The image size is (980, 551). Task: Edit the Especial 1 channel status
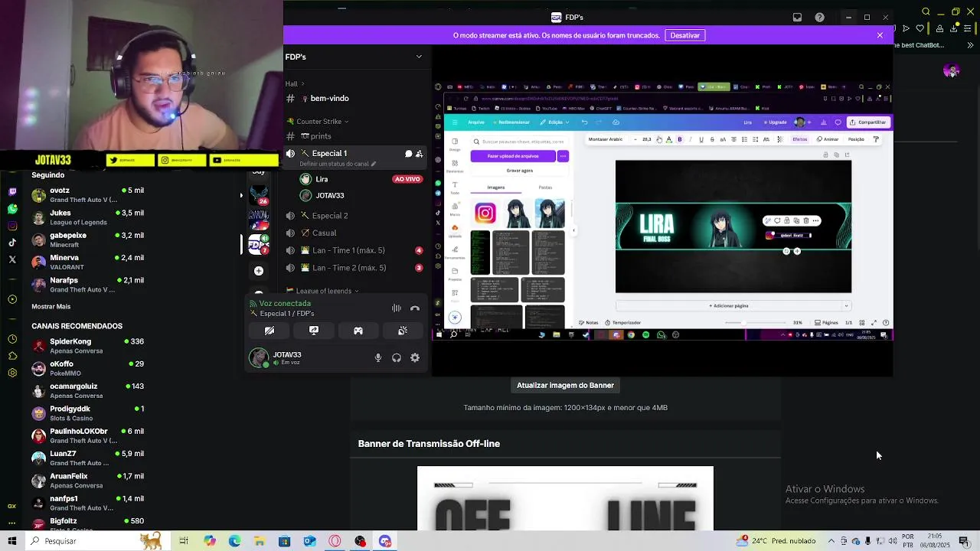click(x=338, y=164)
